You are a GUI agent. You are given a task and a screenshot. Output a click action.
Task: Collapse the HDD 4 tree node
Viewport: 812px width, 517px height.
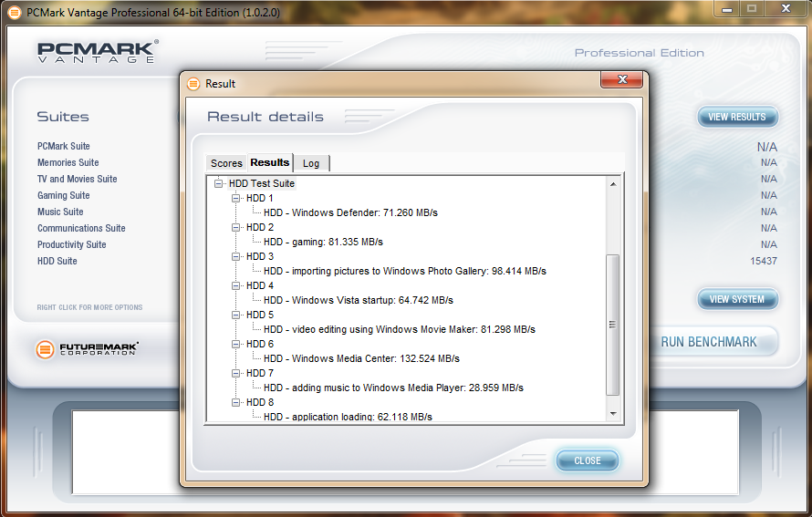236,285
